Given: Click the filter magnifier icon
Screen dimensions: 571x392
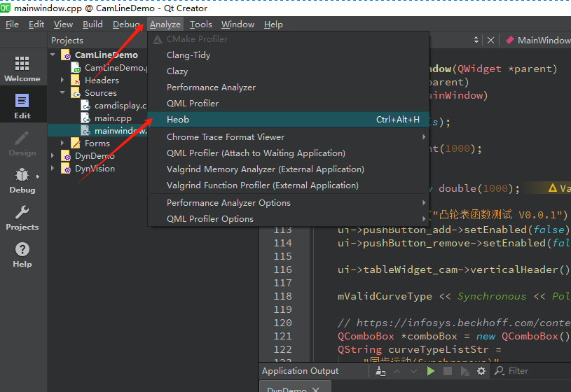Looking at the screenshot, I should (x=500, y=370).
